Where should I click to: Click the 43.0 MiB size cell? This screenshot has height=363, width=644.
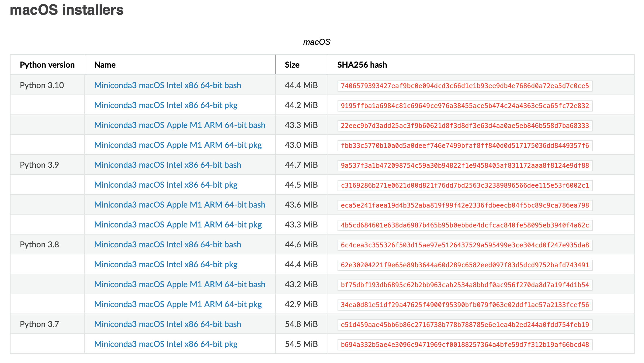point(301,145)
